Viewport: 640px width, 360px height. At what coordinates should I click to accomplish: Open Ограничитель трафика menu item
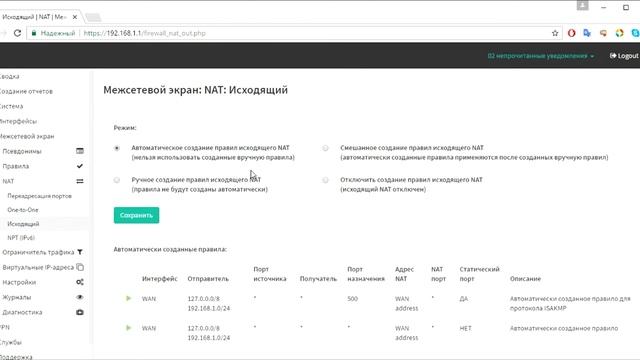38,252
